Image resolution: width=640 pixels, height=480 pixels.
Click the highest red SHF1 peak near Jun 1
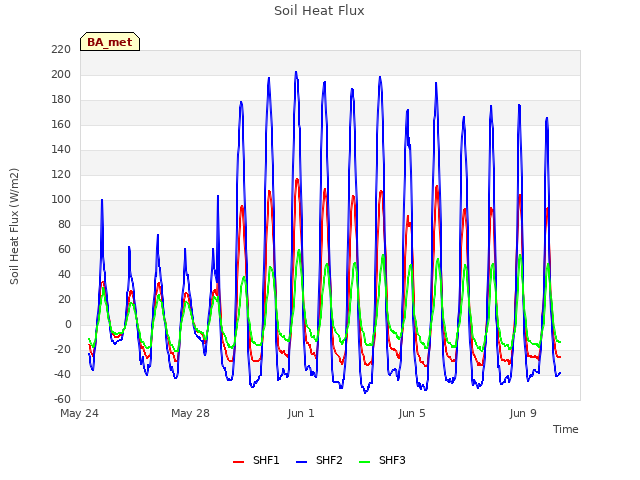[297, 180]
